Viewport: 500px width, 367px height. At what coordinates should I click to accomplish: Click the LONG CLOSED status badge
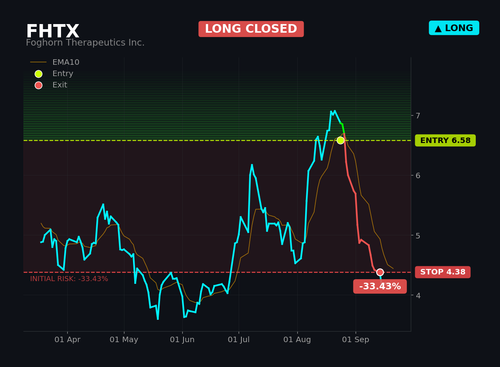251,29
